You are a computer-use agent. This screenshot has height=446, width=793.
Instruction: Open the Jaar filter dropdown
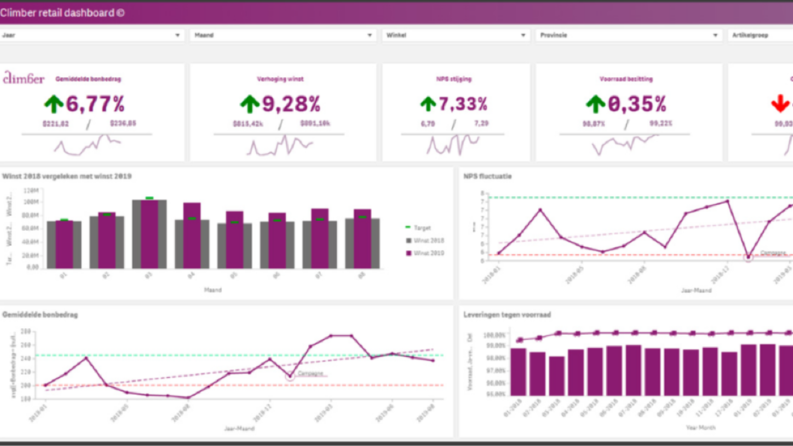click(91, 35)
